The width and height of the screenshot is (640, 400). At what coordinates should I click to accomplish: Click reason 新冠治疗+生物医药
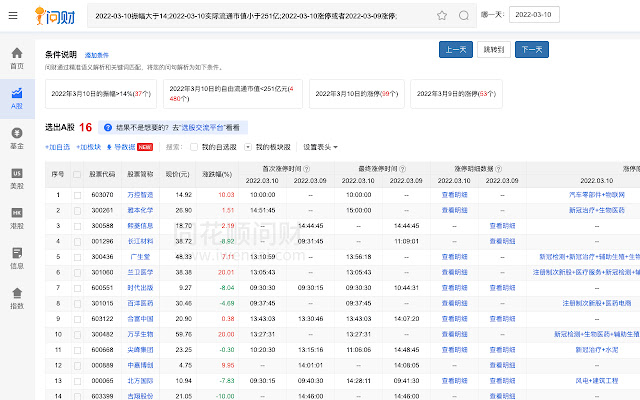coord(597,211)
